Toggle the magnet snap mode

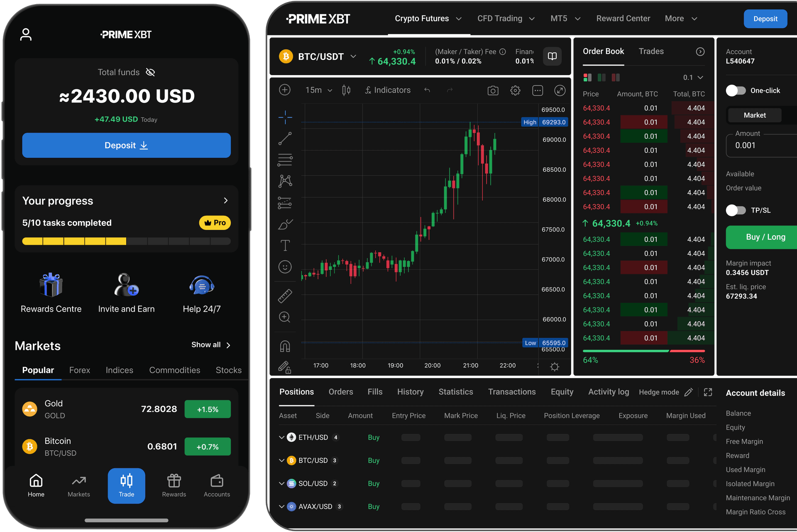point(285,346)
